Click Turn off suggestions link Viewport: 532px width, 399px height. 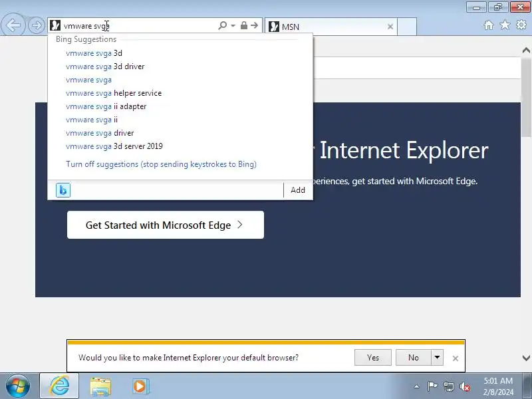pyautogui.click(x=161, y=164)
